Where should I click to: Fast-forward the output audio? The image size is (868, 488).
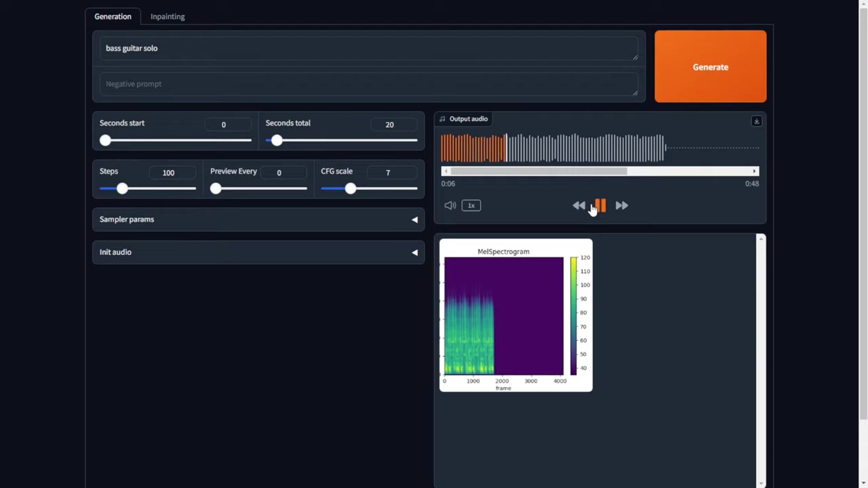622,205
